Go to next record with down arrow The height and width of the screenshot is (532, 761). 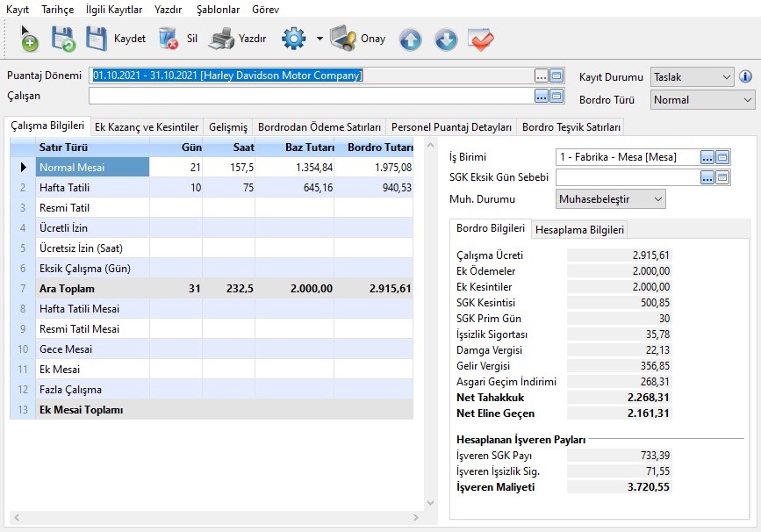coord(446,40)
